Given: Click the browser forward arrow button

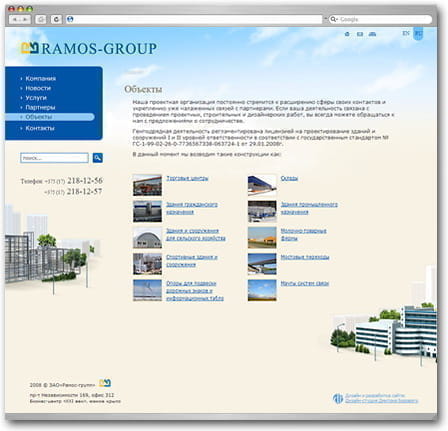Looking at the screenshot, I should (x=25, y=19).
